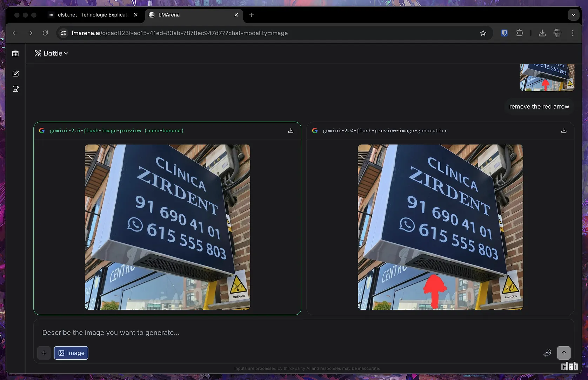Toggle the Image modality button
This screenshot has width=588, height=380.
71,353
